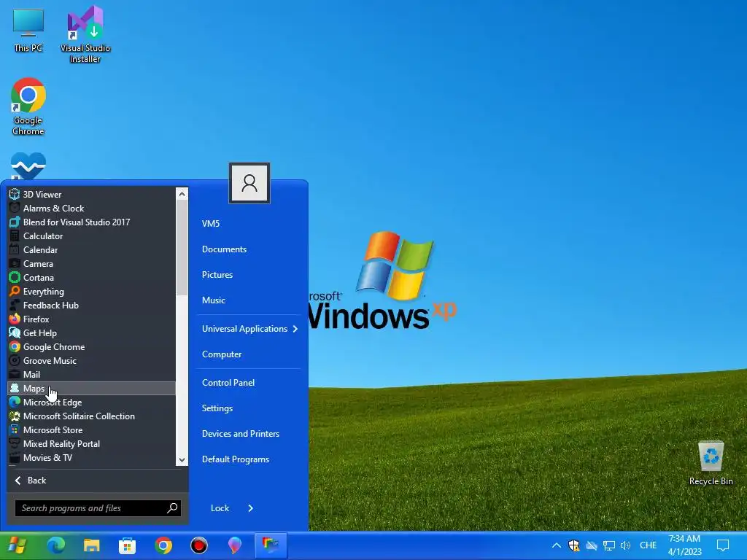Click the OneDrive cloud tray icon
Image resolution: width=747 pixels, height=560 pixels.
tap(591, 545)
